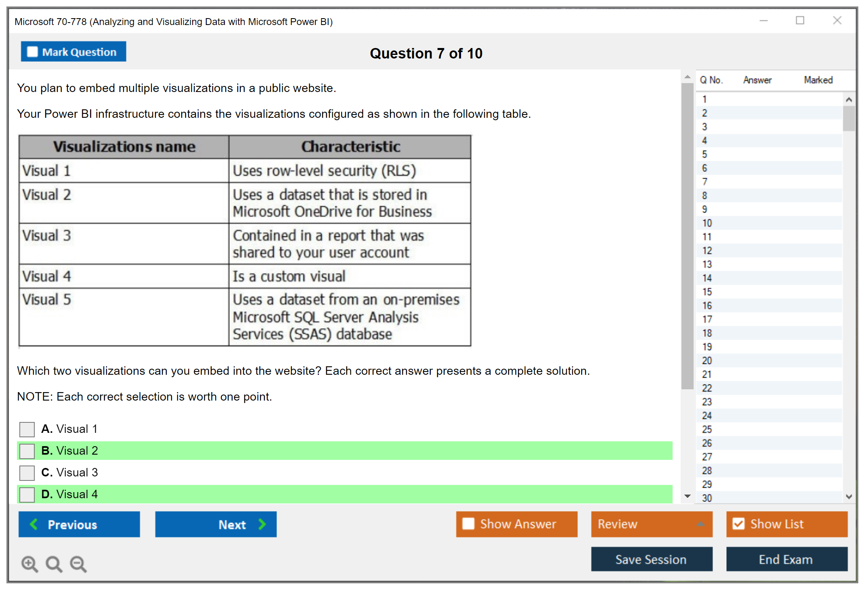
Task: Check answer D. Visual 4
Action: tap(27, 495)
